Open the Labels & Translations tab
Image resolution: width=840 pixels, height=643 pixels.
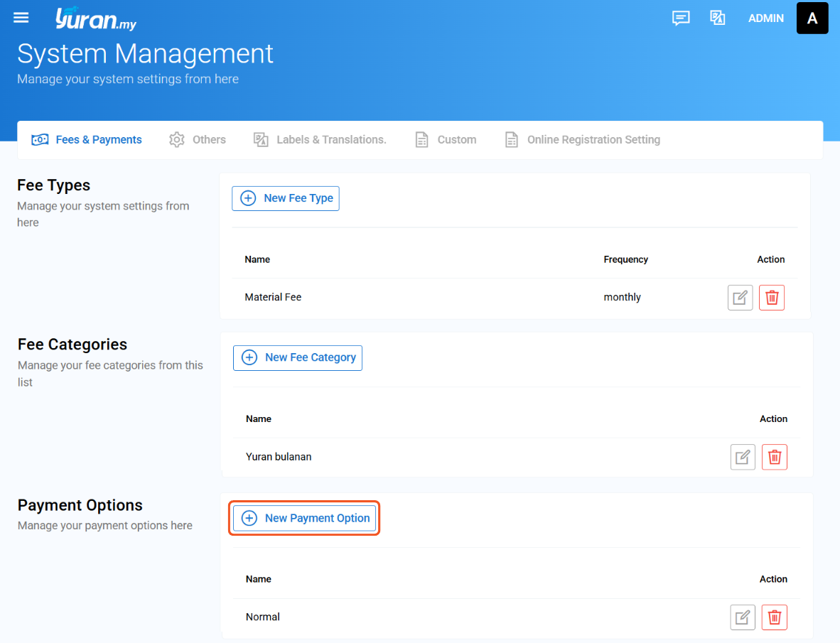point(319,140)
